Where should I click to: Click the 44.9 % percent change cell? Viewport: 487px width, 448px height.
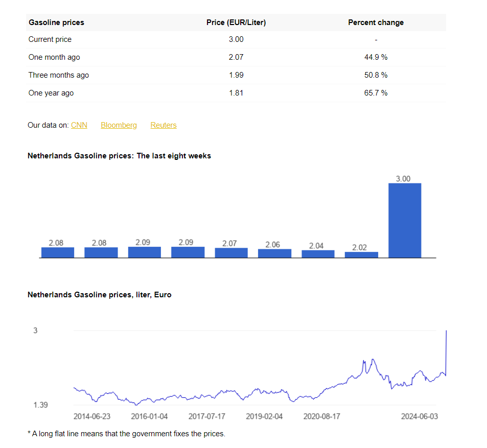[376, 57]
